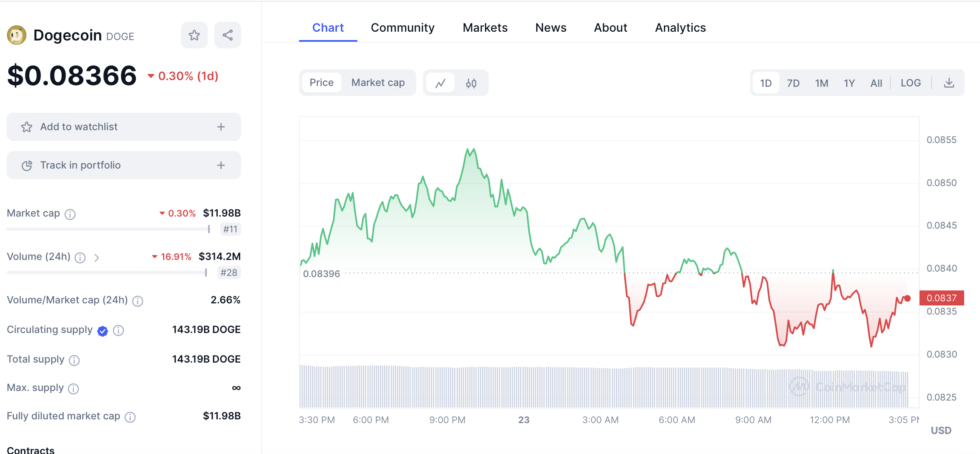The image size is (980, 454).
Task: Switch to candlestick chart icon
Action: coord(471,83)
